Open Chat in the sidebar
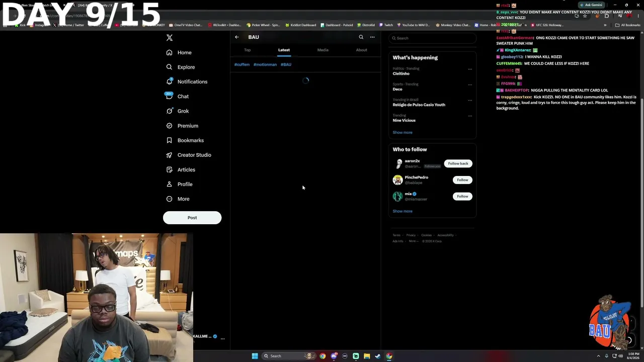Viewport: 644px width, 362px height. (x=177, y=97)
